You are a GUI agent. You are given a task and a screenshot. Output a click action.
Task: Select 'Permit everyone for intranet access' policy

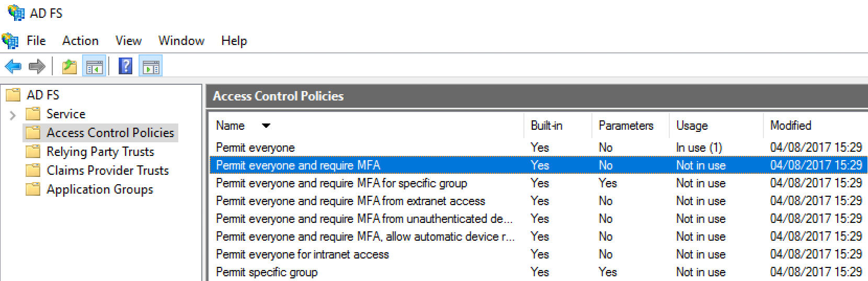point(302,254)
